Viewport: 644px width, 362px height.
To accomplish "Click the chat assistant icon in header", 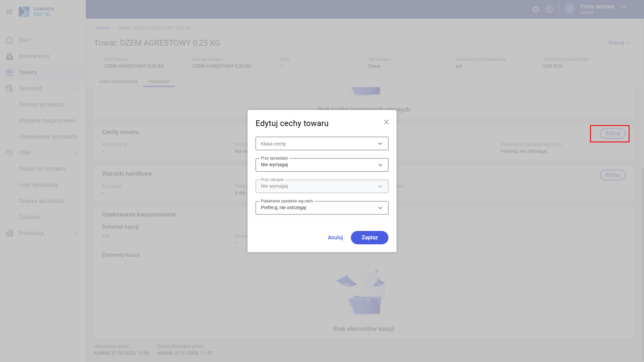I will coord(536,9).
